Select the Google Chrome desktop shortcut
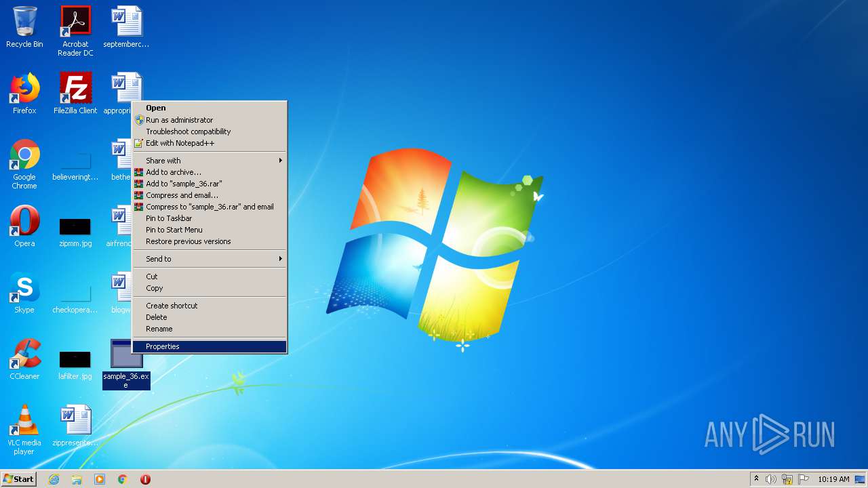This screenshot has height=488, width=868. click(x=24, y=164)
